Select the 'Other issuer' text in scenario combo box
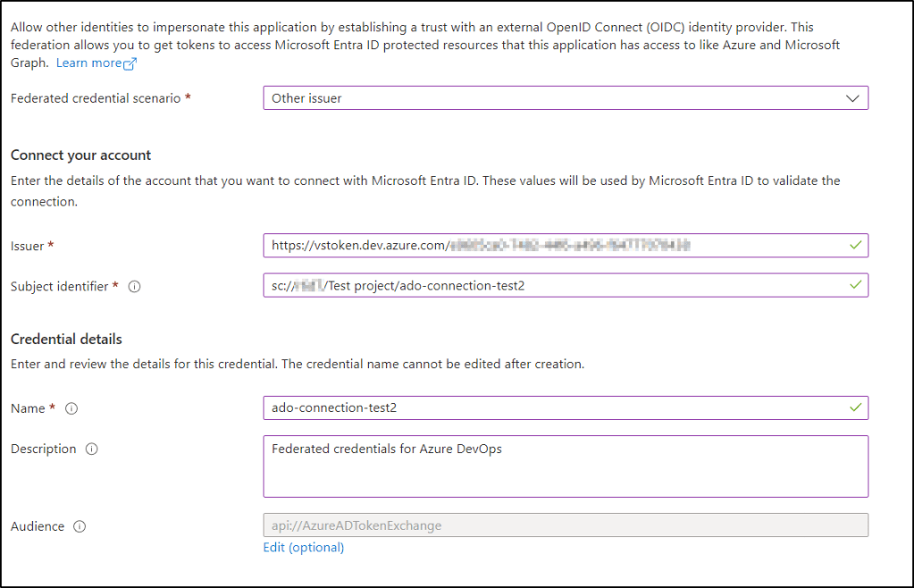The width and height of the screenshot is (914, 588). pyautogui.click(x=306, y=98)
